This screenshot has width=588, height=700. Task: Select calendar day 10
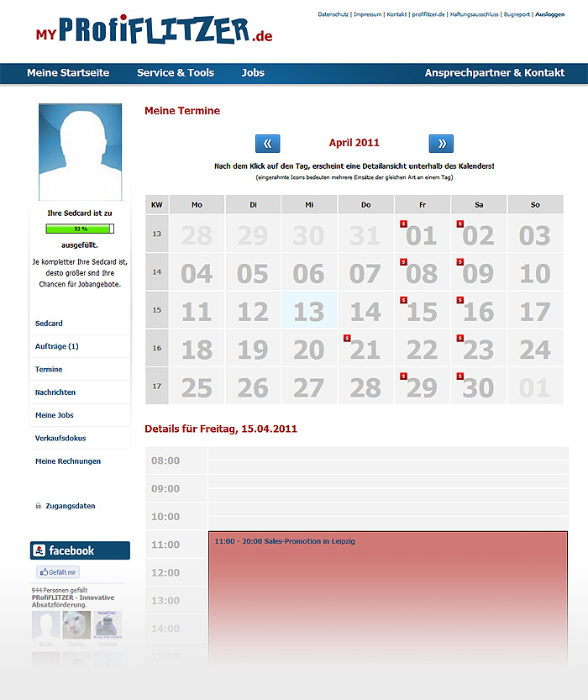click(535, 272)
